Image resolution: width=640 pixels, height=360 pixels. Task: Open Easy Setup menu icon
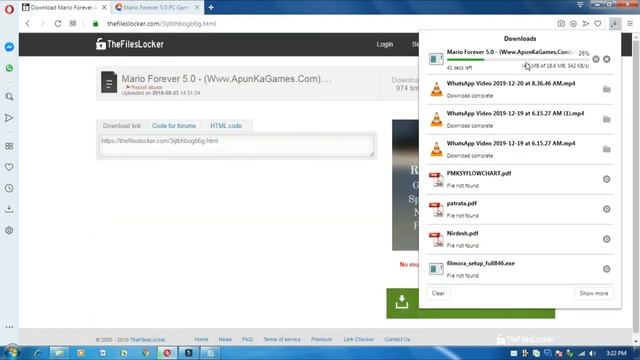click(x=630, y=24)
